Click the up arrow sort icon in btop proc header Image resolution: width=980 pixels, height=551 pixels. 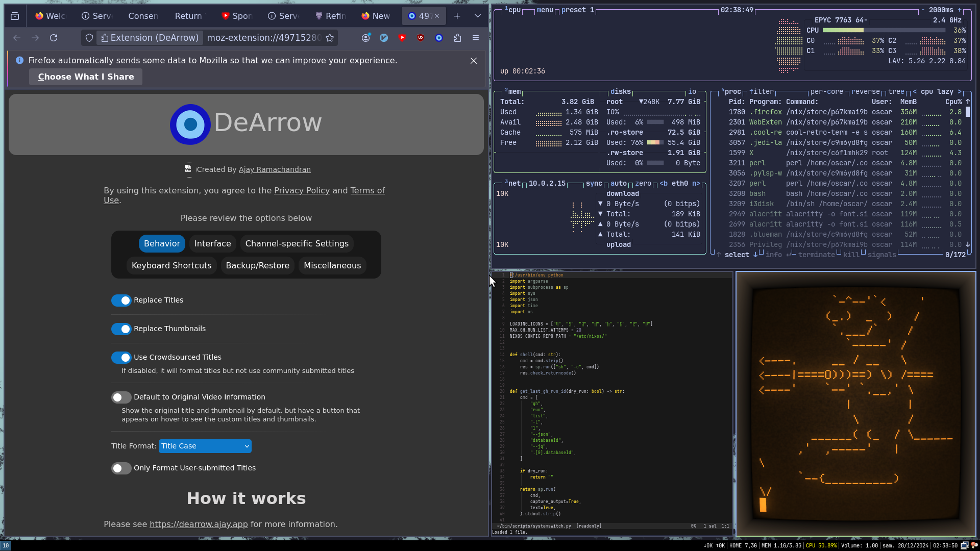coord(968,102)
